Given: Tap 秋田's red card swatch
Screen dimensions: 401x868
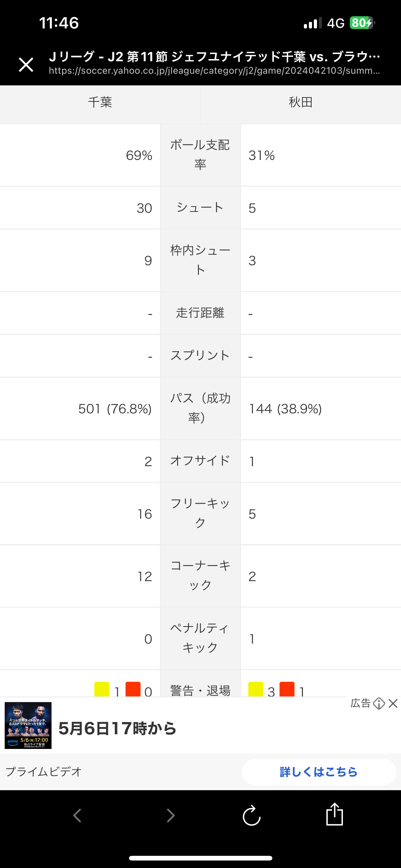Looking at the screenshot, I should 287,689.
